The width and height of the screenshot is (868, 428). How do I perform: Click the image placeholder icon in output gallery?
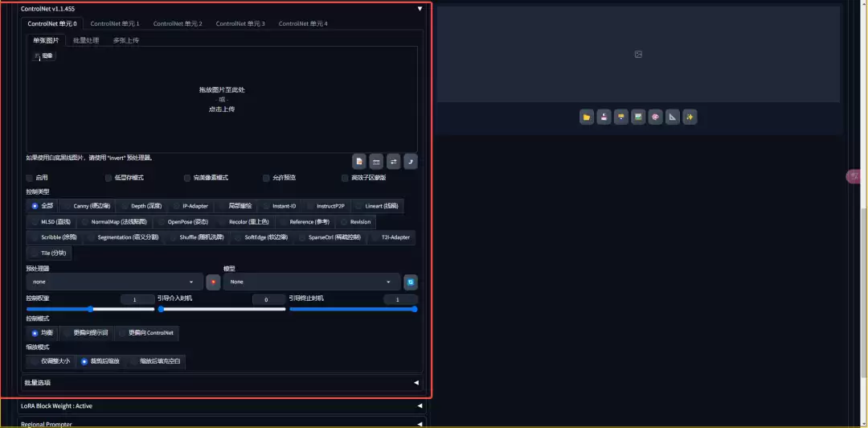coord(638,55)
